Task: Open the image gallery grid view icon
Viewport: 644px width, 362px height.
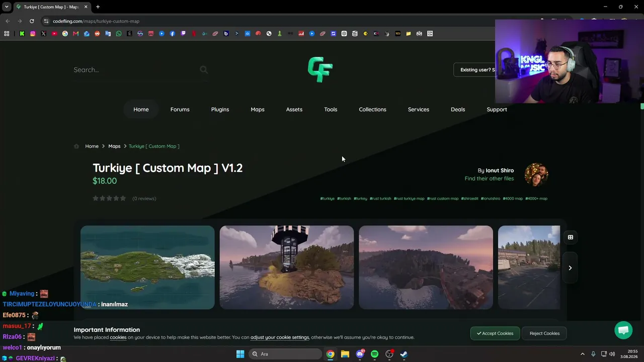Action: pyautogui.click(x=571, y=237)
